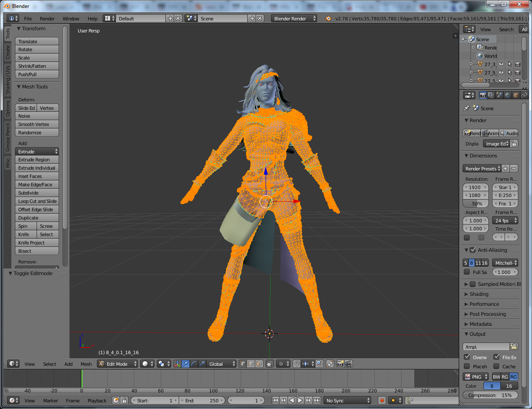Click the Subdivide button
The width and height of the screenshot is (532, 409).
[37, 193]
